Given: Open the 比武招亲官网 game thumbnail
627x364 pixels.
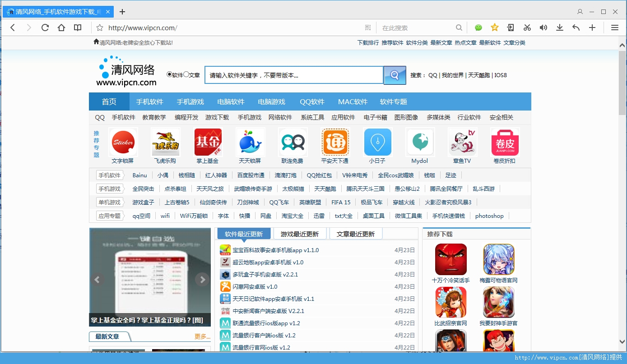Looking at the screenshot, I should (x=451, y=302).
